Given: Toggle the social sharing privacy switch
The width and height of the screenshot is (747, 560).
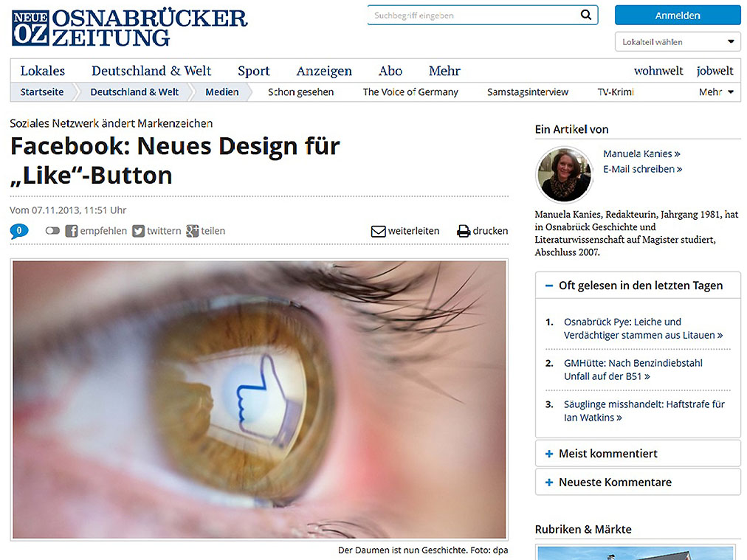Looking at the screenshot, I should [x=52, y=231].
